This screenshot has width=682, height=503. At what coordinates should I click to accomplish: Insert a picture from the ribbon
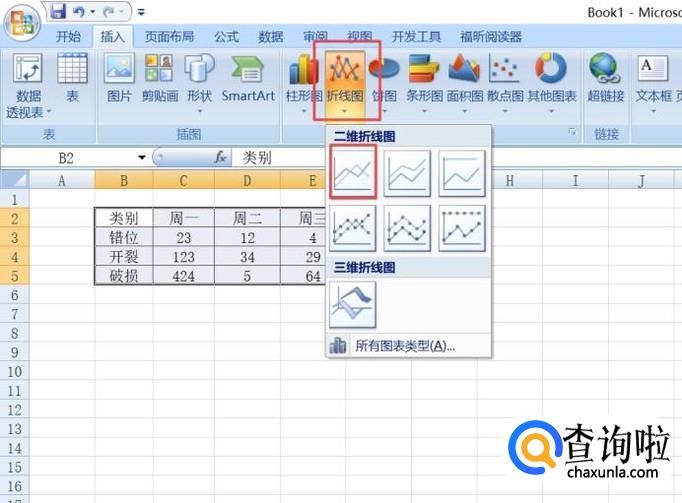click(119, 78)
